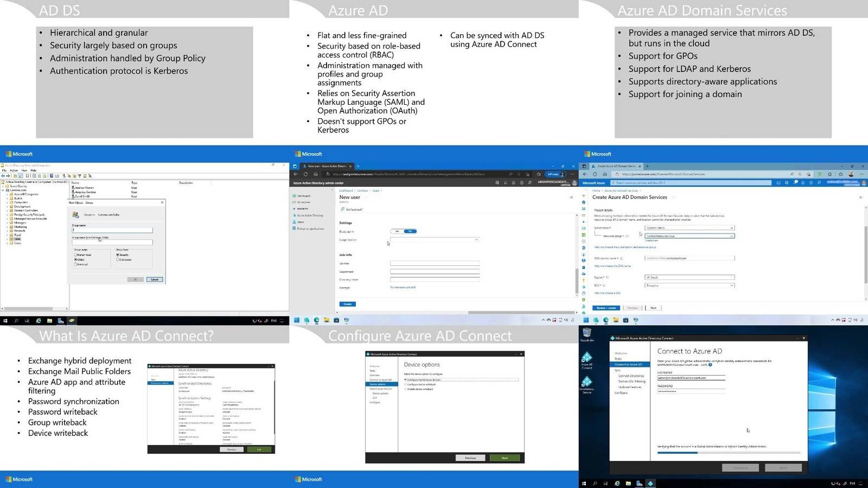Open the Recycle Bin desktop icon

point(586,334)
